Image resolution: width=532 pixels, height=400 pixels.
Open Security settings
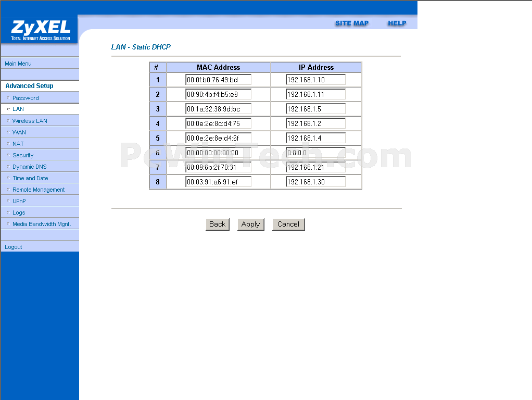point(23,155)
